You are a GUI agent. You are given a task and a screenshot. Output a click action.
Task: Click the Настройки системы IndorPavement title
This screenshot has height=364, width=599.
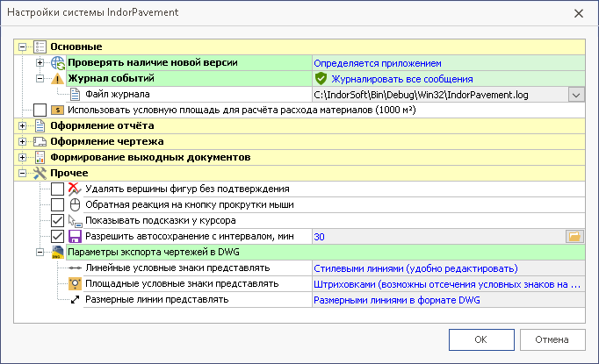(93, 12)
